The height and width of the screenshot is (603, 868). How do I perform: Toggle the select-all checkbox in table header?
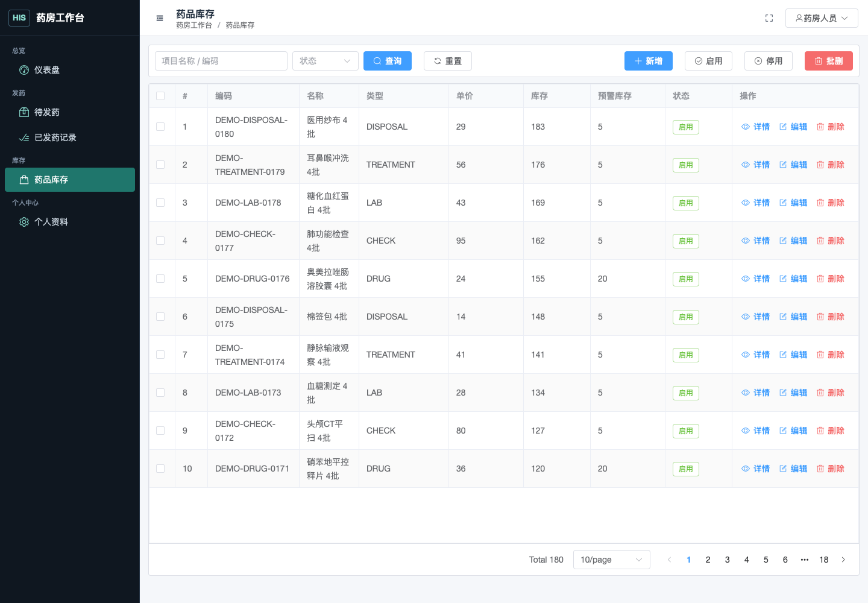coord(160,96)
